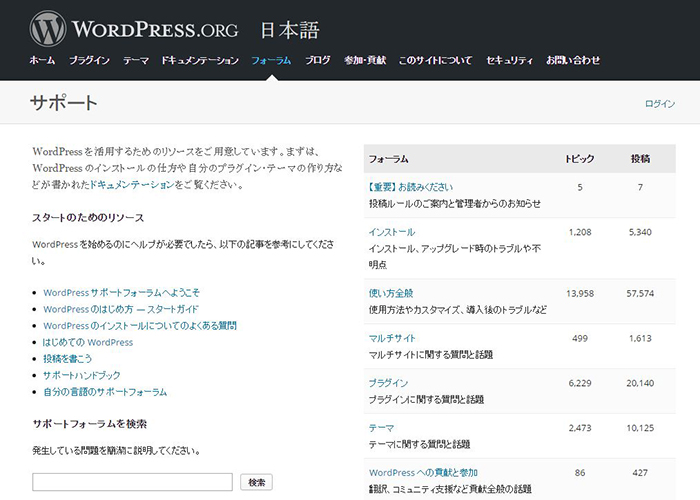Click the スタートのためのリソース heading
This screenshot has width=700, height=500.
pyautogui.click(x=88, y=218)
